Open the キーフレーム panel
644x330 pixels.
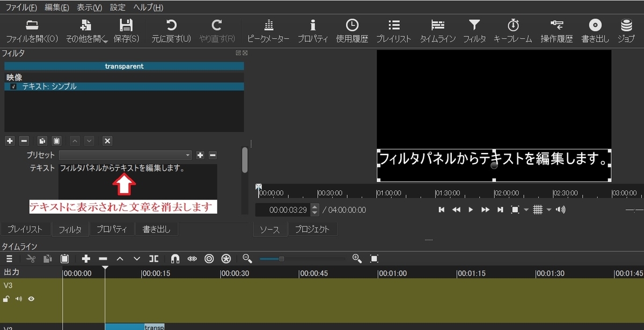point(513,31)
